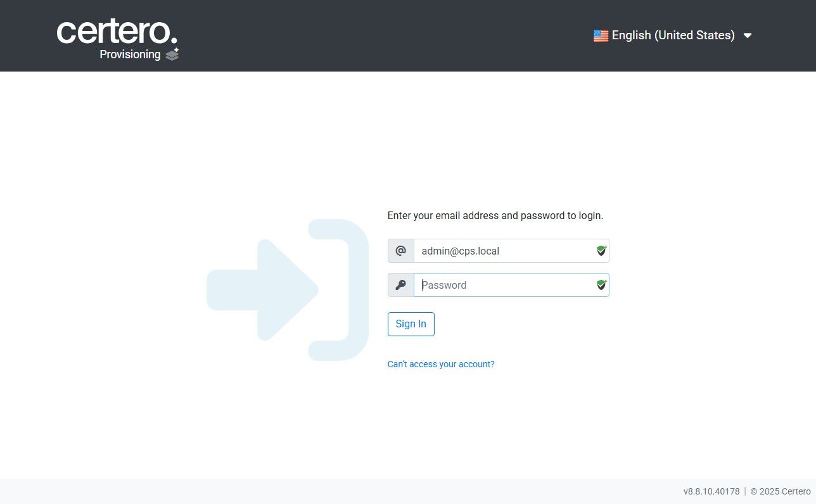Screen dimensions: 816x504
Task: Expand the language dropdown caret arrow
Action: 748,35
